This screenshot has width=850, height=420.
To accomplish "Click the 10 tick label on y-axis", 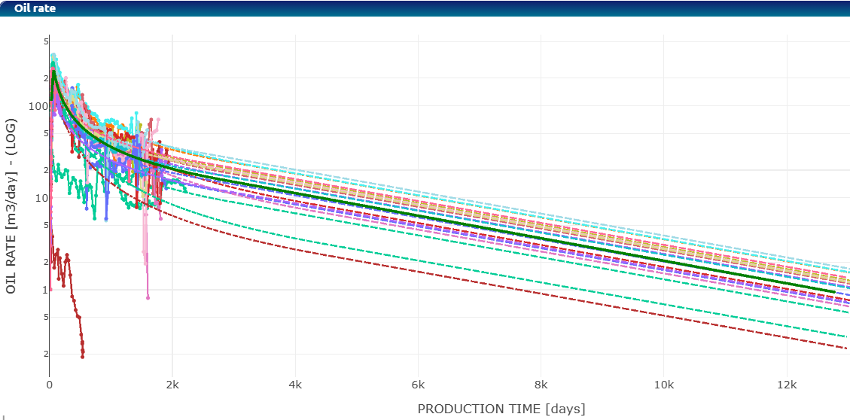I will pyautogui.click(x=40, y=198).
